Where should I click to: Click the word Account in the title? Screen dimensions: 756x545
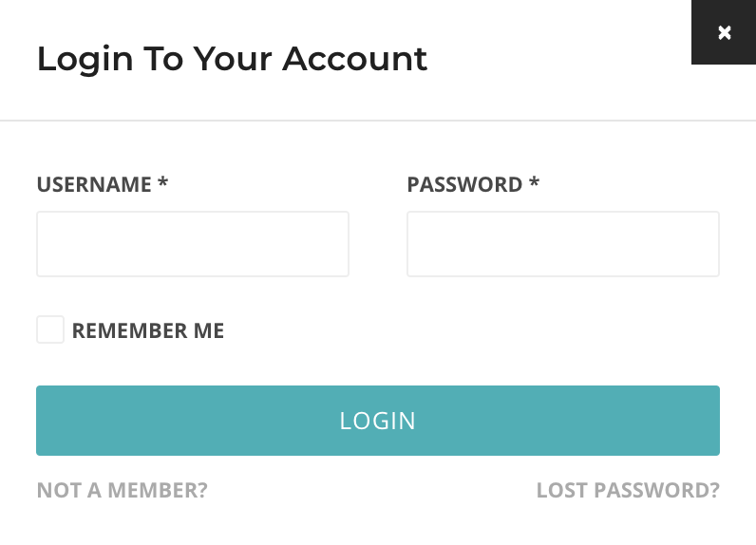tap(355, 59)
